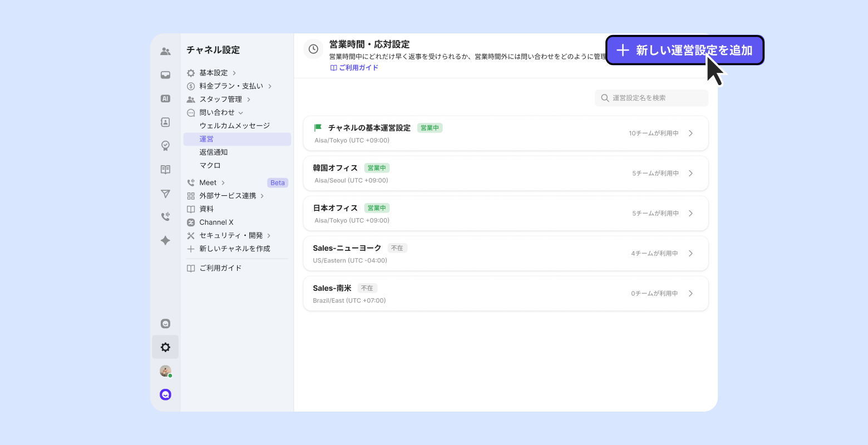The height and width of the screenshot is (445, 868).
Task: Open chevron for Sales-ニューヨーク row
Action: pyautogui.click(x=691, y=254)
